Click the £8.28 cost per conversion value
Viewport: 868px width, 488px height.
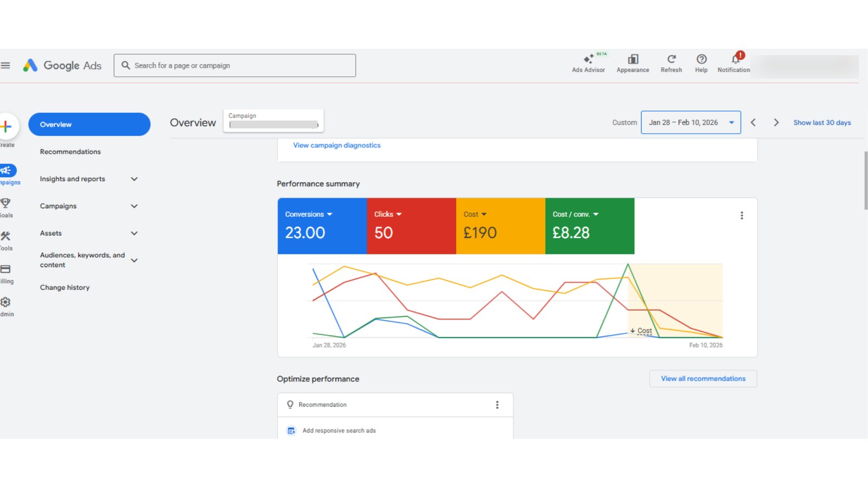571,233
